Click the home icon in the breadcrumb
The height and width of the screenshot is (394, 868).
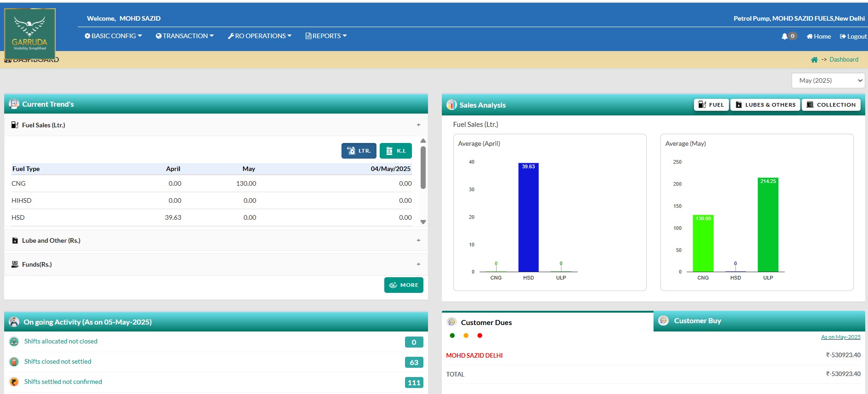(814, 60)
